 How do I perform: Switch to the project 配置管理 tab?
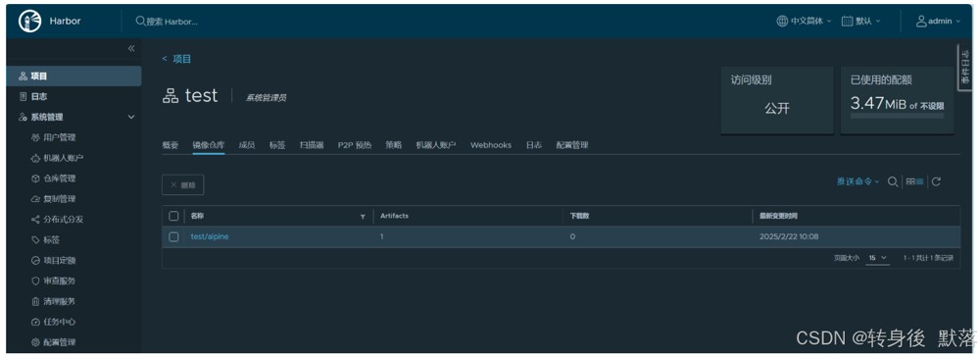coord(572,145)
